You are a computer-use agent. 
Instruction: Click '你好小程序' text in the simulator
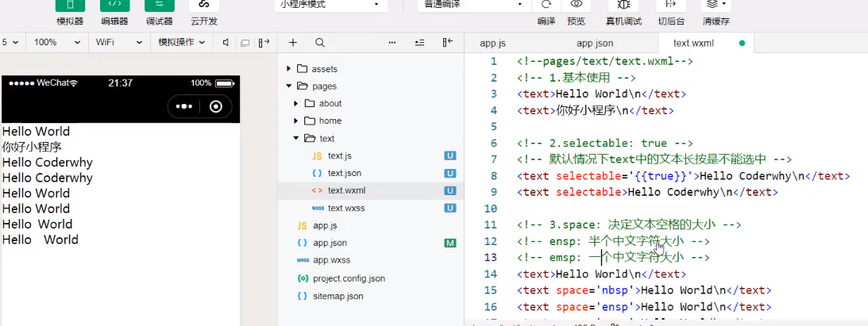coord(32,147)
